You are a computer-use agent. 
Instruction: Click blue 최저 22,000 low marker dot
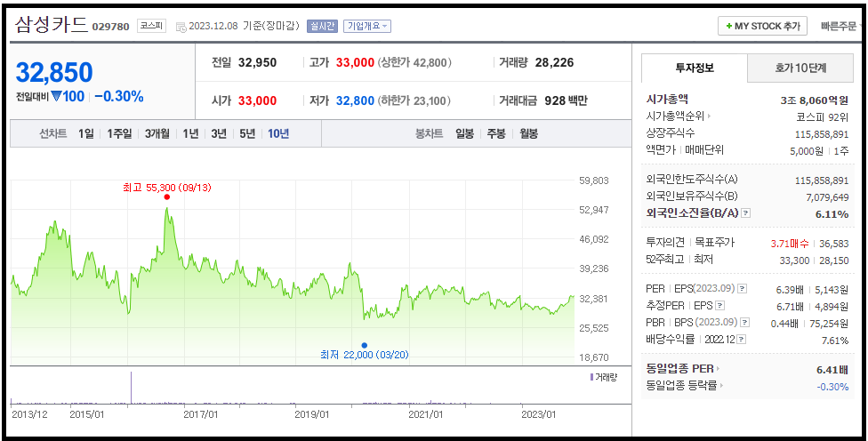(x=365, y=345)
